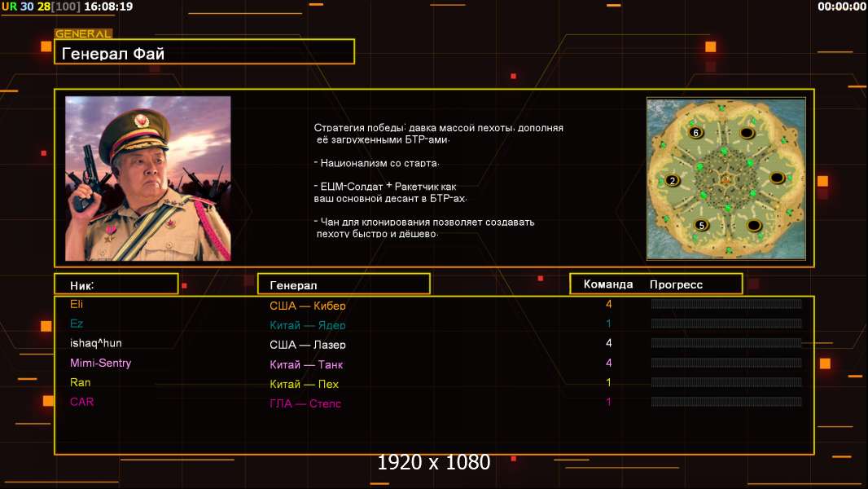Image resolution: width=868 pixels, height=489 pixels.
Task: Click the Китай — Ядер general entry
Action: click(308, 325)
